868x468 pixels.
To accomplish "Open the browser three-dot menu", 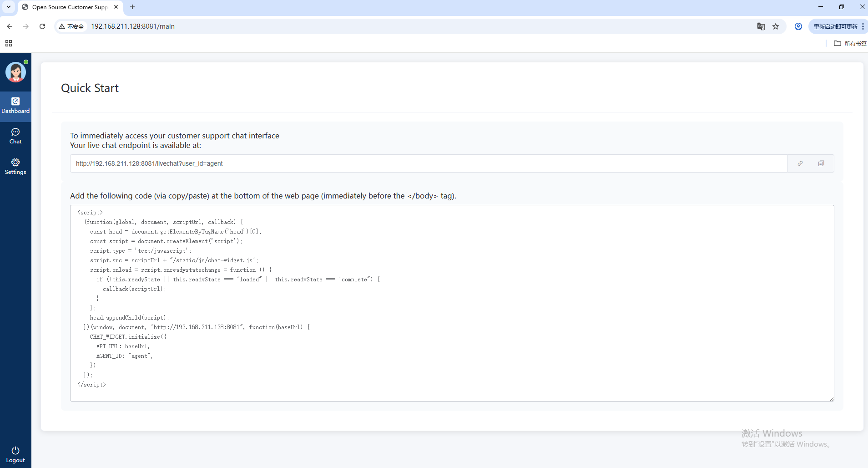I will point(863,26).
